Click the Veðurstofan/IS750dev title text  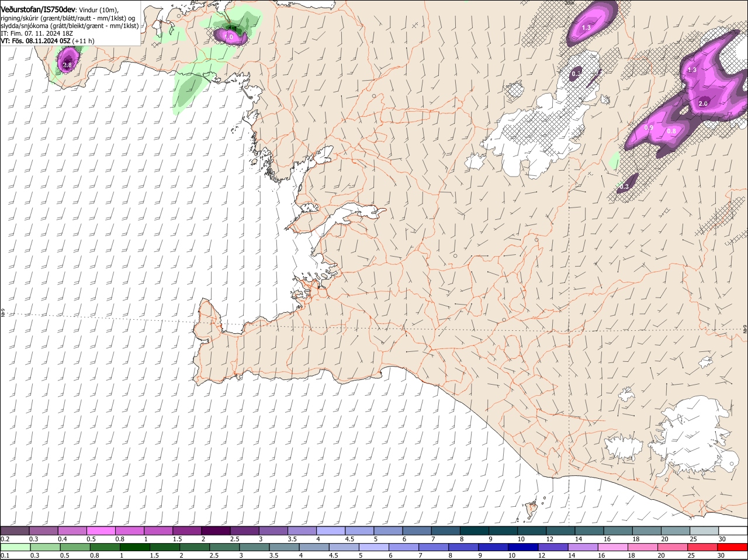click(x=38, y=10)
